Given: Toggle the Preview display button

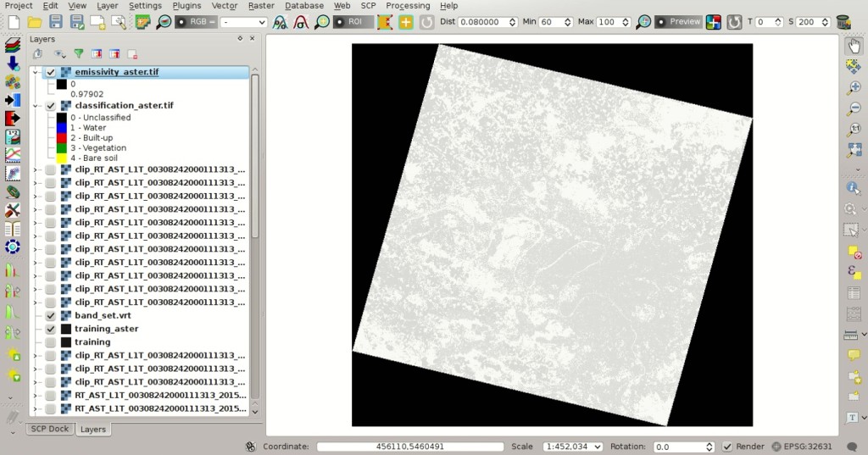Looking at the screenshot, I should (678, 22).
